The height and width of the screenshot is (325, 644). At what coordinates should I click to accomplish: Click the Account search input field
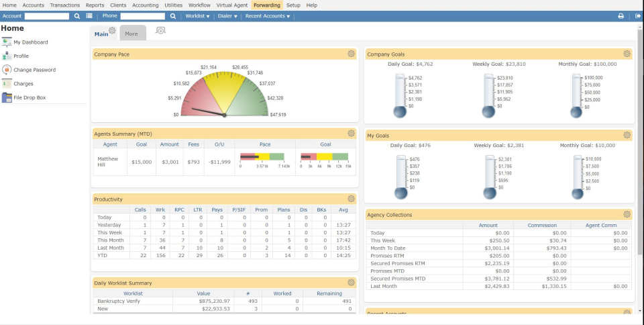tap(46, 15)
